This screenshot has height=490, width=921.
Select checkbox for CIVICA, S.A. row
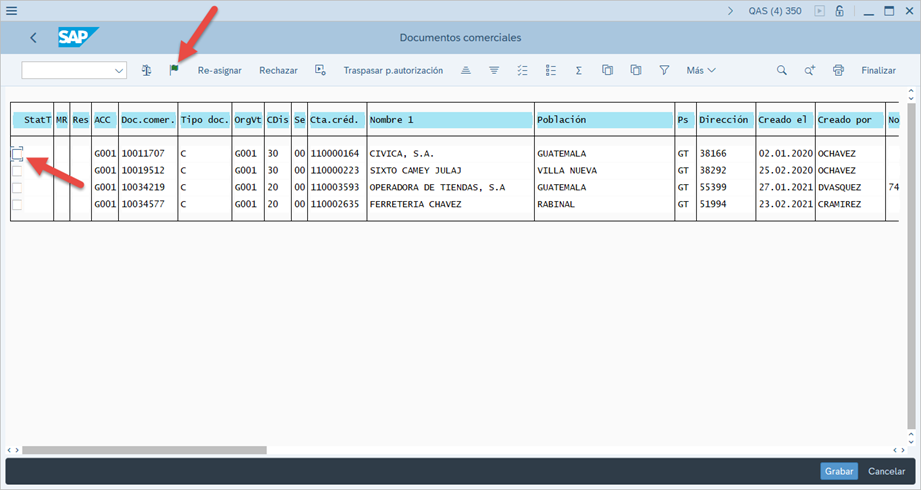pyautogui.click(x=17, y=154)
